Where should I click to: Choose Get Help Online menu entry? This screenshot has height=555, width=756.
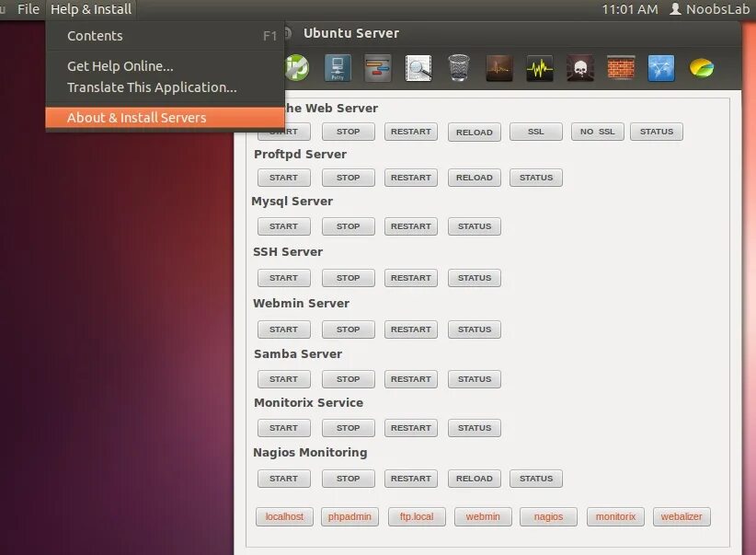[165, 66]
